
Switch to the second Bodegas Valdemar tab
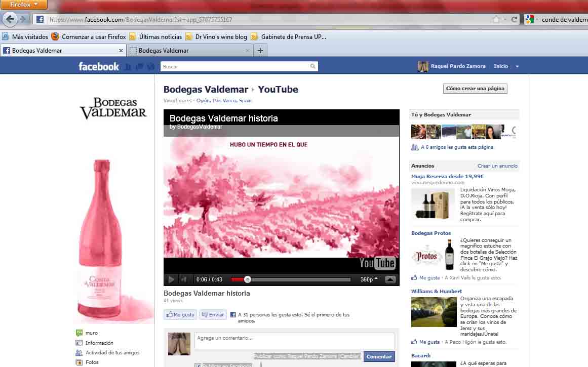(189, 51)
